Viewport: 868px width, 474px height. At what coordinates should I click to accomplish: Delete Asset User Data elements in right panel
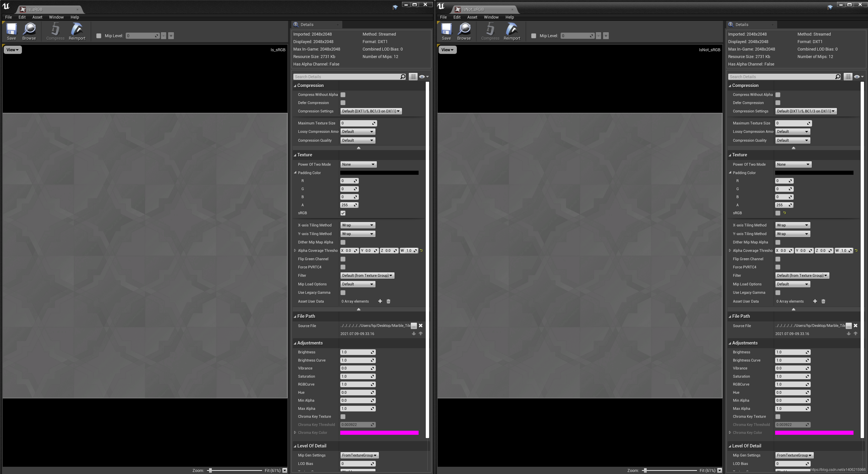coord(823,301)
